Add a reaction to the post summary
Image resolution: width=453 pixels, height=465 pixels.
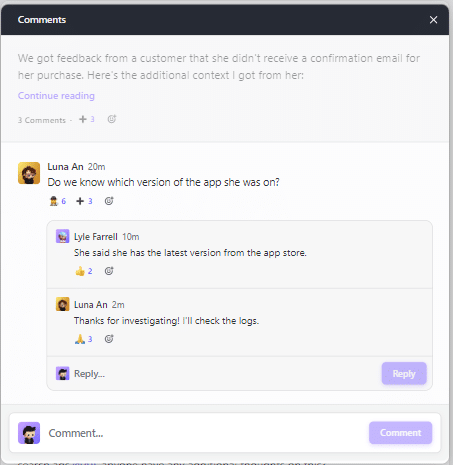click(112, 119)
